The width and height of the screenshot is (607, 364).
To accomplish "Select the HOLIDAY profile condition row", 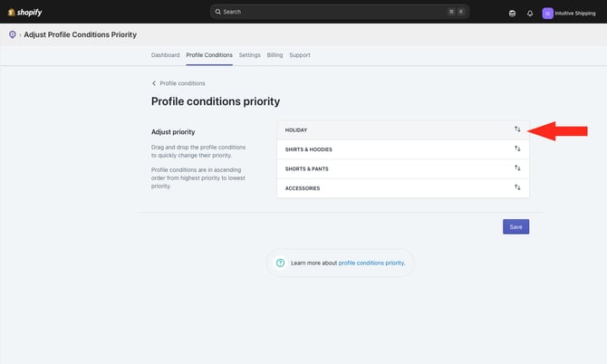I will [x=403, y=130].
